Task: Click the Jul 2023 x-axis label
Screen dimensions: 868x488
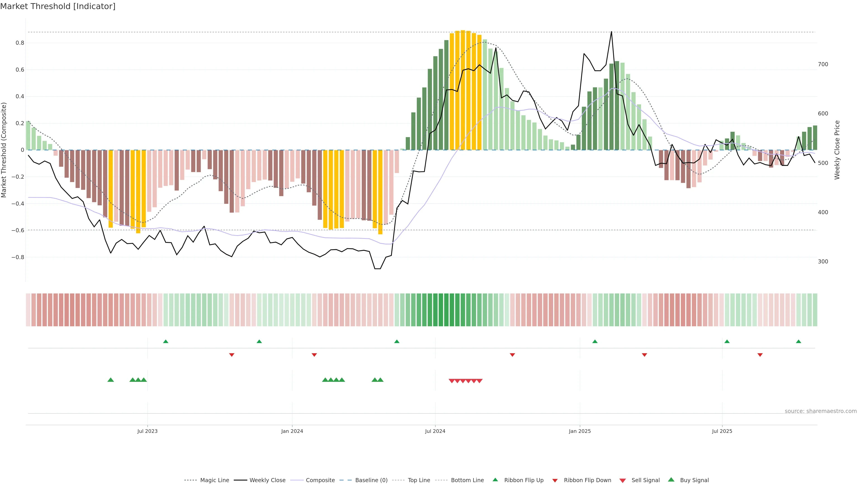Action: pyautogui.click(x=147, y=431)
